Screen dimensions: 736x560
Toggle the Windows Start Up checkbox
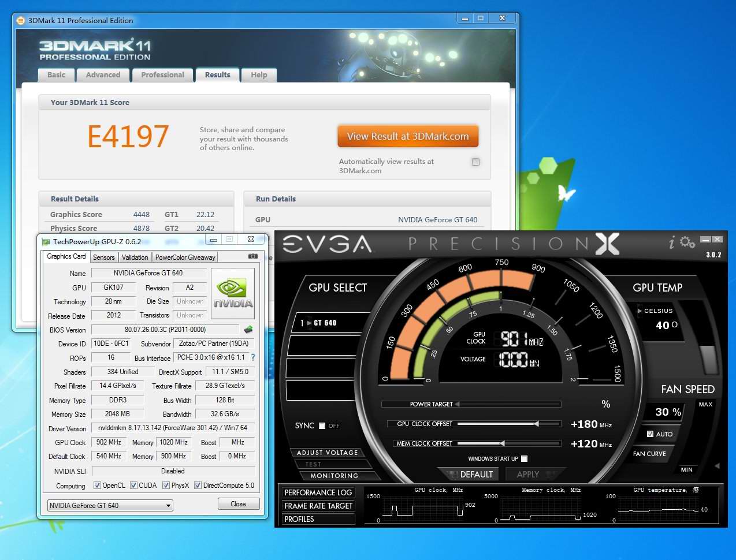tap(524, 458)
